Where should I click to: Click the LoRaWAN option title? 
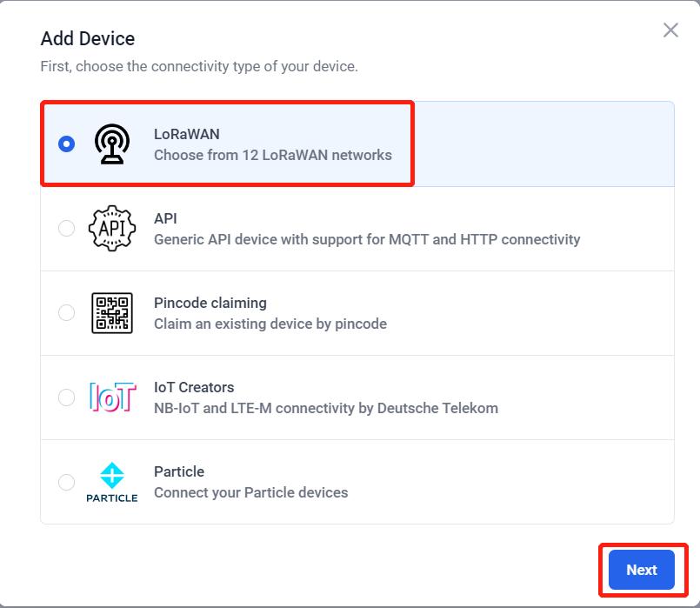[186, 134]
